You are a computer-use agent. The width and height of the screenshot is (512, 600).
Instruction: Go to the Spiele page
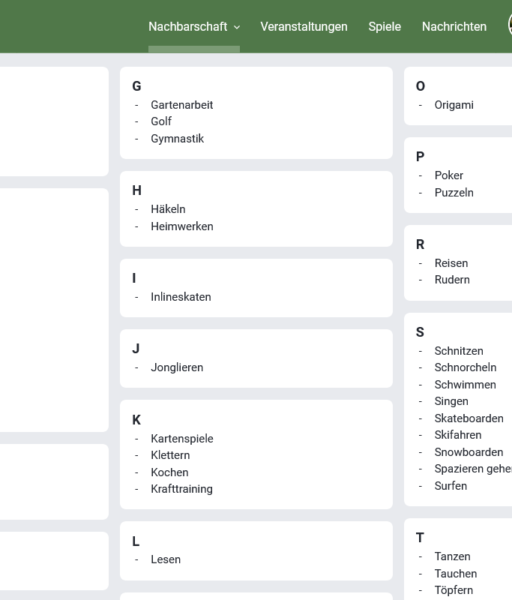coord(385,27)
